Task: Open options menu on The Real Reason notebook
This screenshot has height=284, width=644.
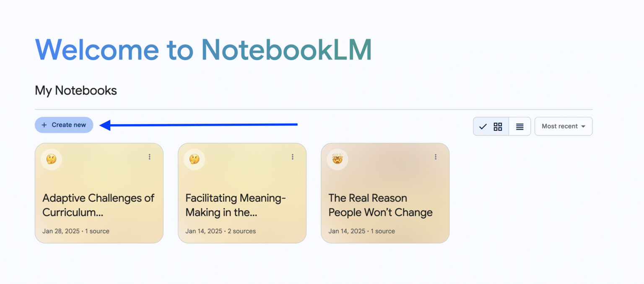Action: 436,156
